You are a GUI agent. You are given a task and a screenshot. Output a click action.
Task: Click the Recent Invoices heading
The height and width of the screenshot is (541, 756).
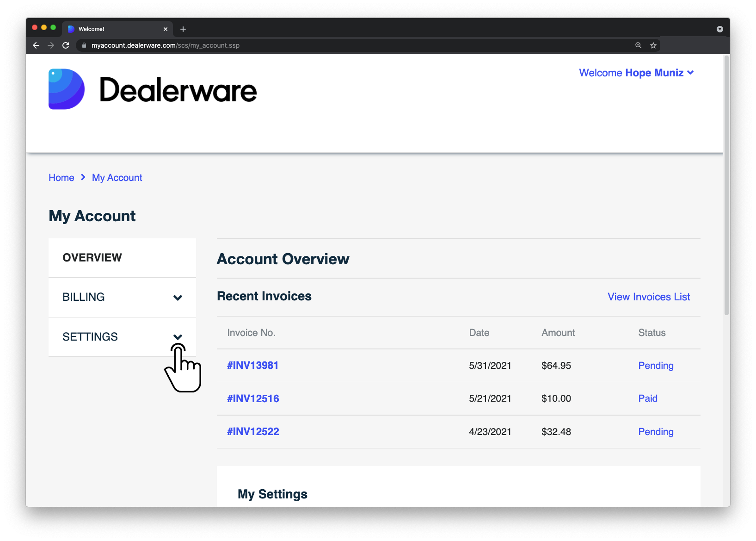pyautogui.click(x=264, y=296)
